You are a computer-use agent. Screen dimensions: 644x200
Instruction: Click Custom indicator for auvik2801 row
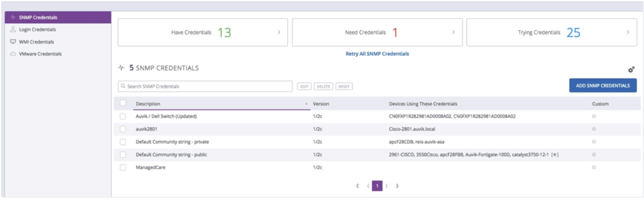click(594, 129)
